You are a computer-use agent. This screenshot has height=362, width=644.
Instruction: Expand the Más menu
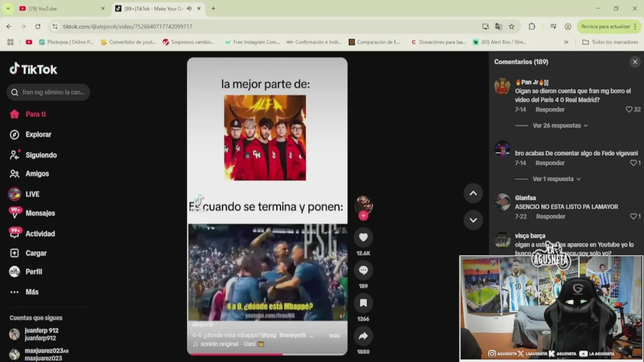coord(25,292)
